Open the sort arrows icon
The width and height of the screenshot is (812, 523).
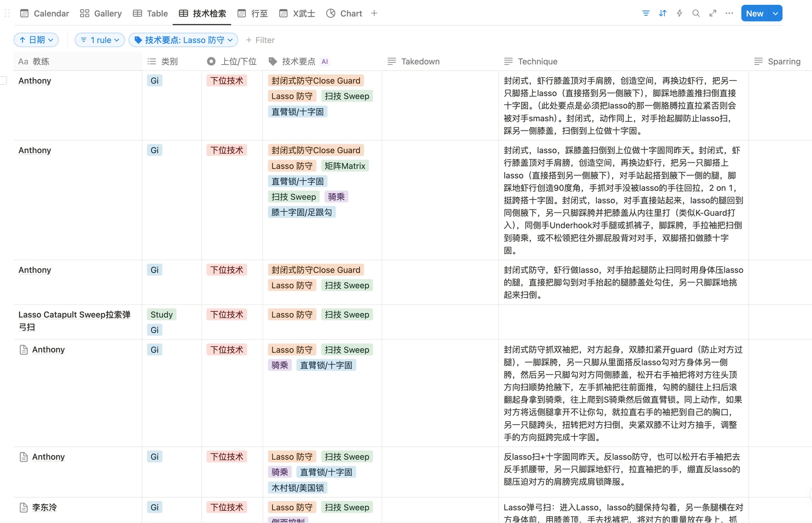coord(662,14)
